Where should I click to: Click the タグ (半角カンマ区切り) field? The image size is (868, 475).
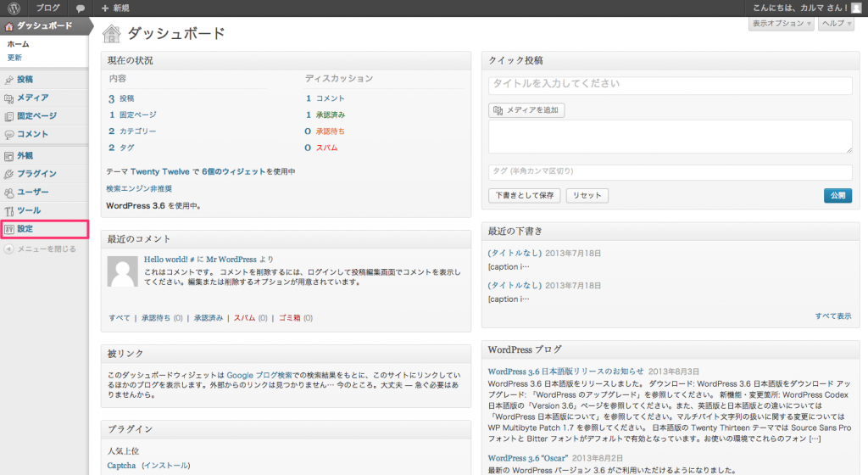click(x=670, y=172)
